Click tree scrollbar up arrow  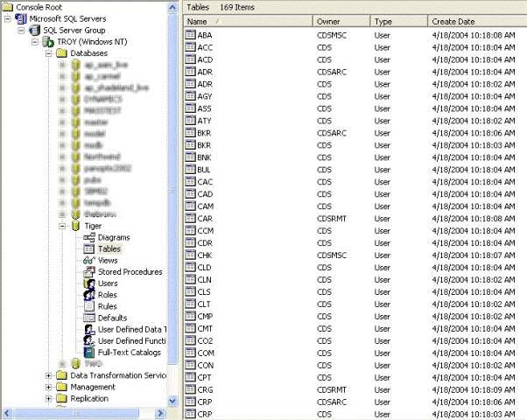coord(172,7)
